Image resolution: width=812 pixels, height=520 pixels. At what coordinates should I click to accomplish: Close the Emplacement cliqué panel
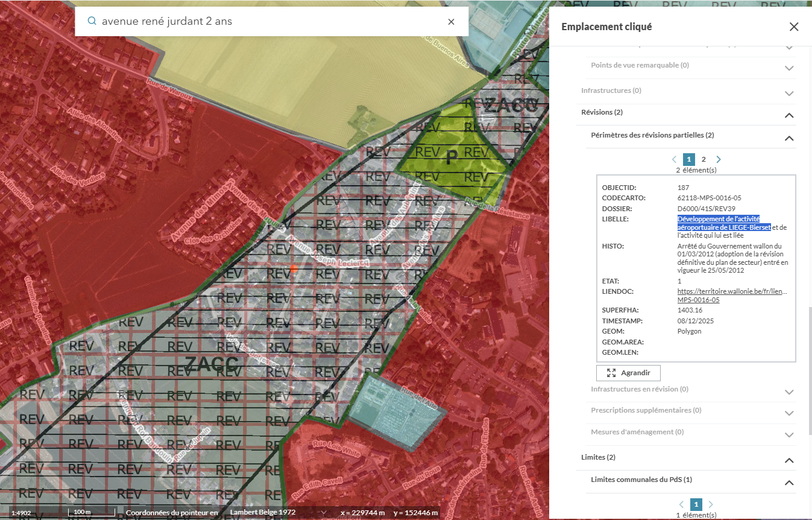[x=793, y=27]
